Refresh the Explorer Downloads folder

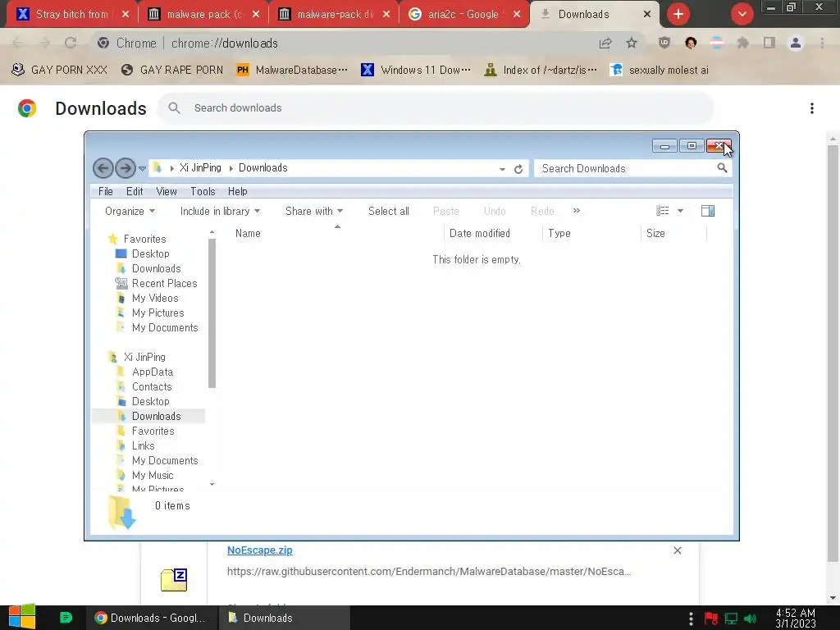coord(518,169)
